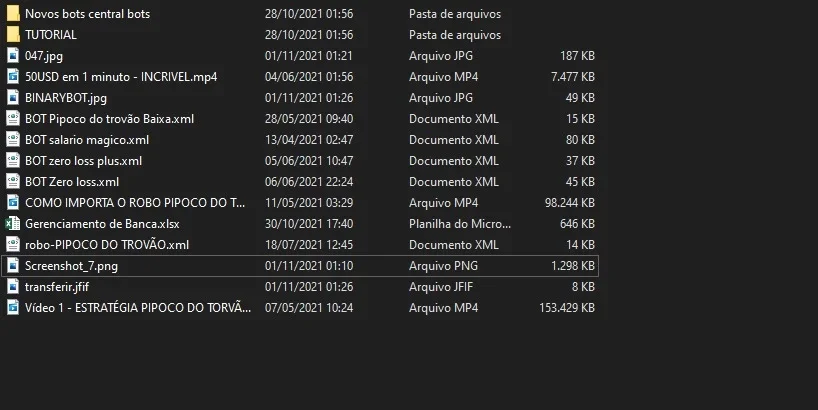Viewport: 818px width, 410px height.
Task: Click BOT Pipoco do trovão Baixa XML icon
Action: (13, 118)
